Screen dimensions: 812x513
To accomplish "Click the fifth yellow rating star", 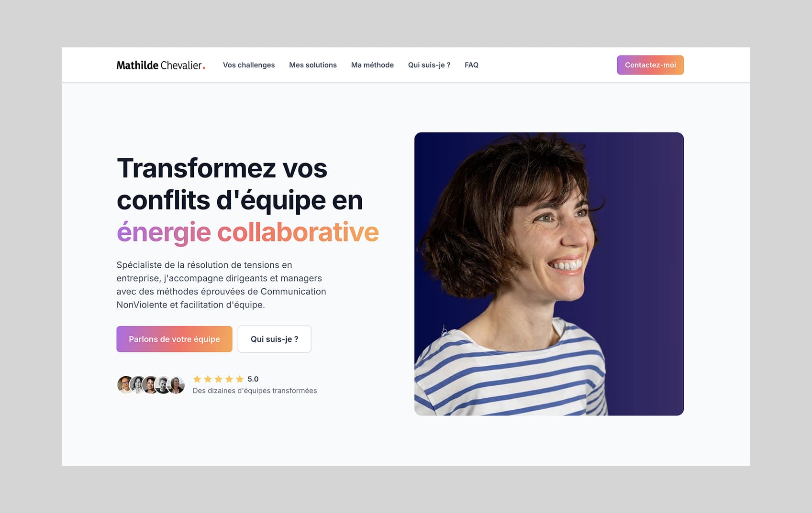I will 240,379.
